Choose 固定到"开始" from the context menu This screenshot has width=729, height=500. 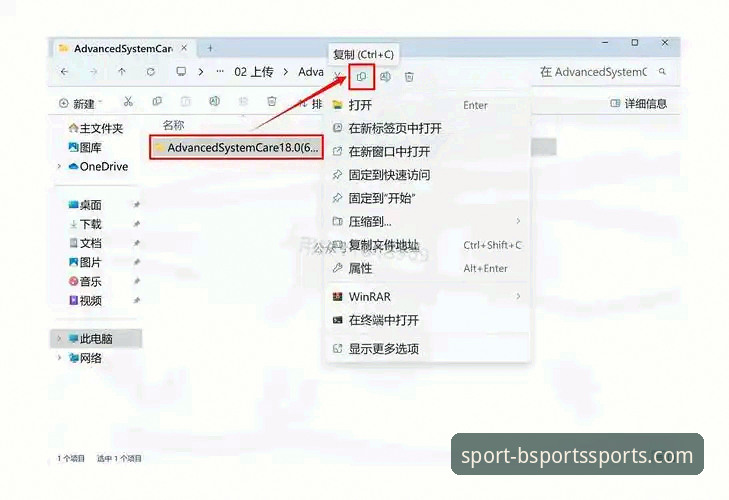point(428,199)
